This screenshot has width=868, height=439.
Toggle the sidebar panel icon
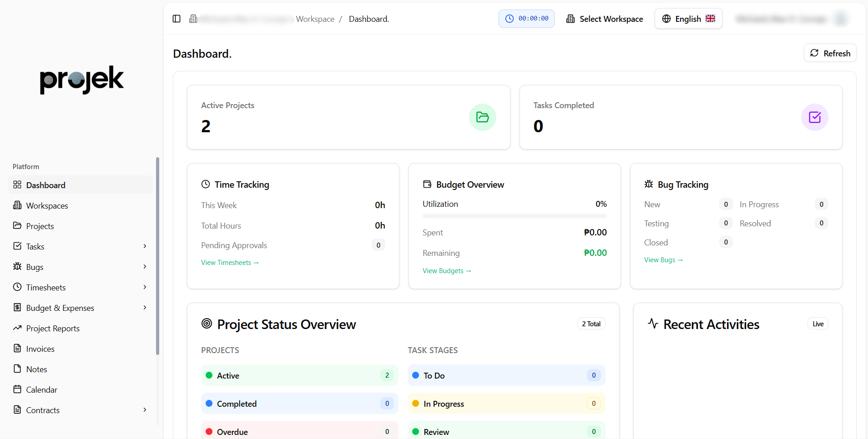click(x=177, y=19)
